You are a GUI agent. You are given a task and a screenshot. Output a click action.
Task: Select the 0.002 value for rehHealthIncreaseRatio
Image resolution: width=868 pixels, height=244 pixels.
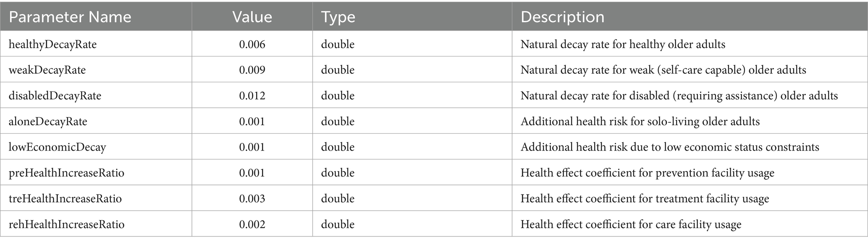click(x=252, y=224)
